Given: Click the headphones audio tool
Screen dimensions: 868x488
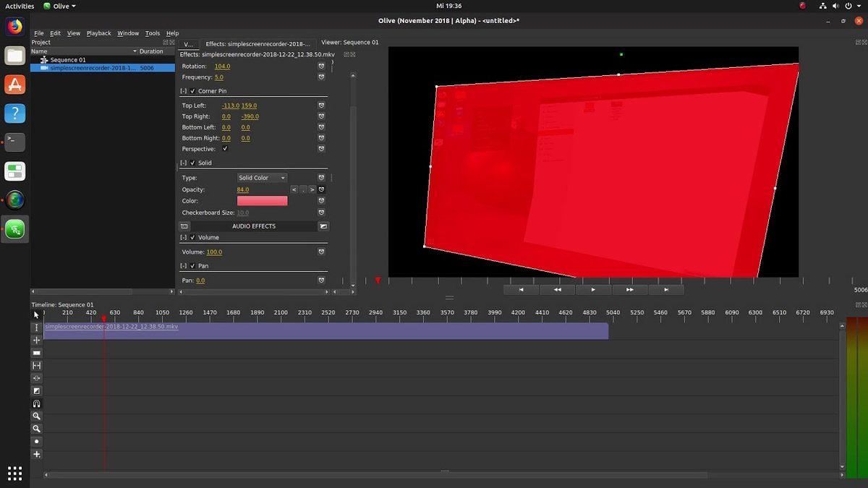Looking at the screenshot, I should coord(36,403).
